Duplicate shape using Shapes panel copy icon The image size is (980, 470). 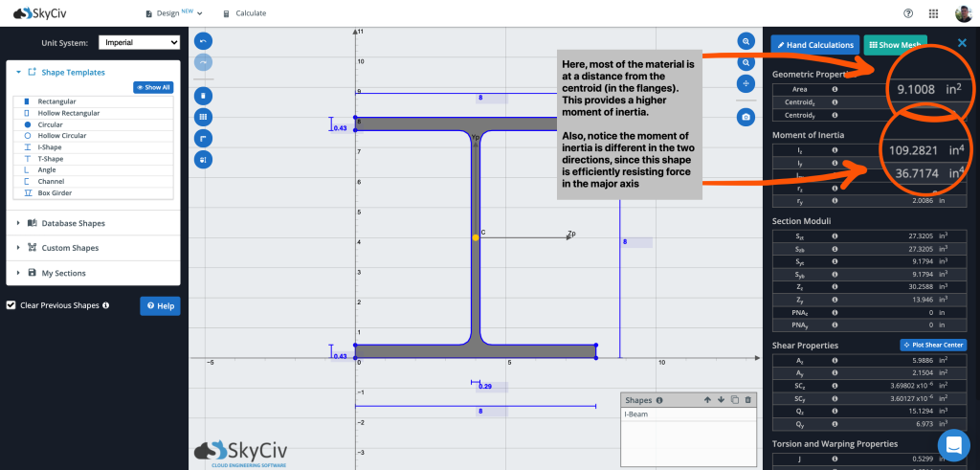[735, 399]
